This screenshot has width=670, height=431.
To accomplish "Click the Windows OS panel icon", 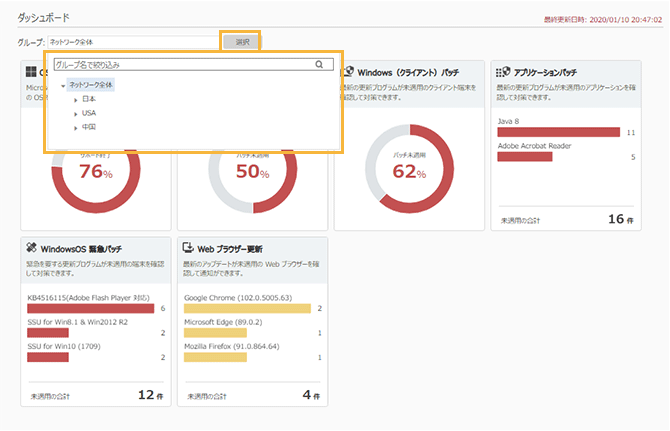I will coord(32,72).
